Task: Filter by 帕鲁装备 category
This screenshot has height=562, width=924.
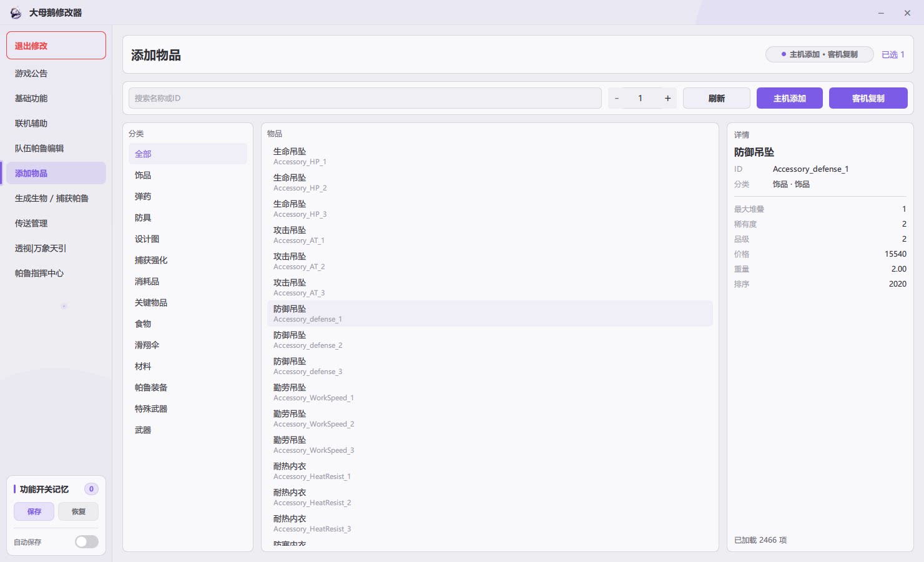Action: point(188,387)
